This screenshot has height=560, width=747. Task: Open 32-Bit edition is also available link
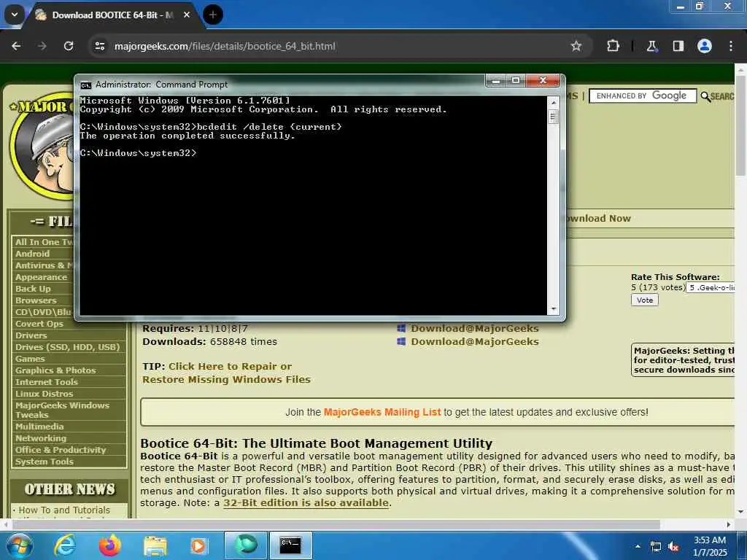pyautogui.click(x=306, y=503)
